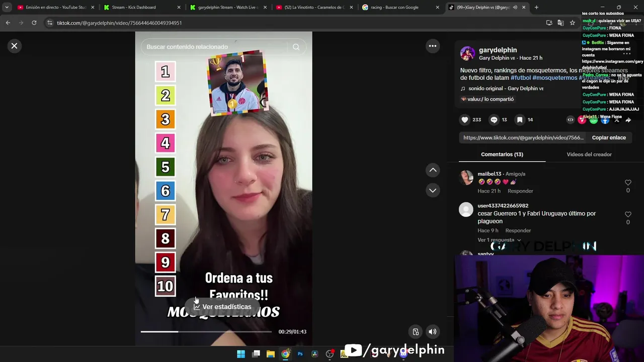Open OBS Studio from taskbar

click(x=330, y=354)
